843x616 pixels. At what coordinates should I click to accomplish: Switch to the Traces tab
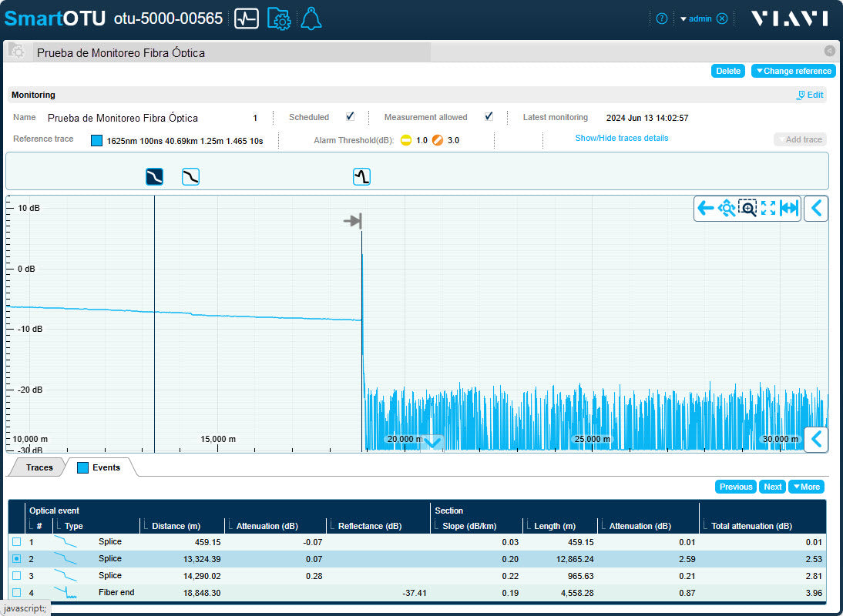tap(39, 467)
